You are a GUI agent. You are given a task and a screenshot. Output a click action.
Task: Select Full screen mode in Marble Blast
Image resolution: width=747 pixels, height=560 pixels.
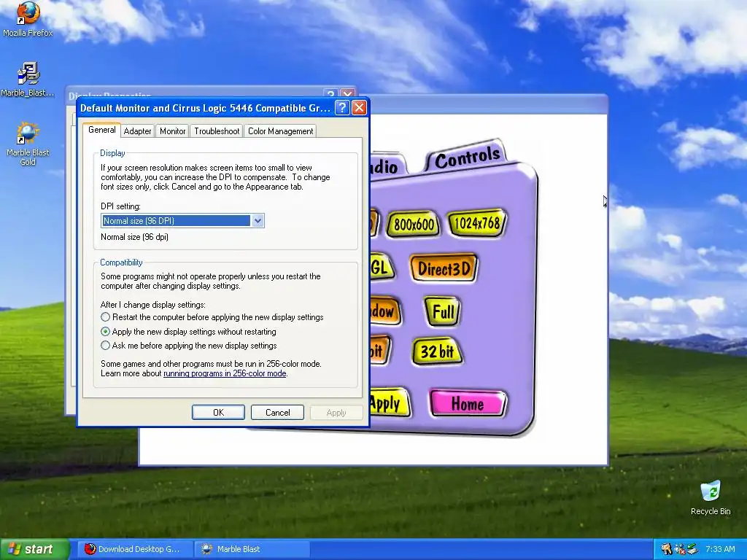(x=443, y=312)
